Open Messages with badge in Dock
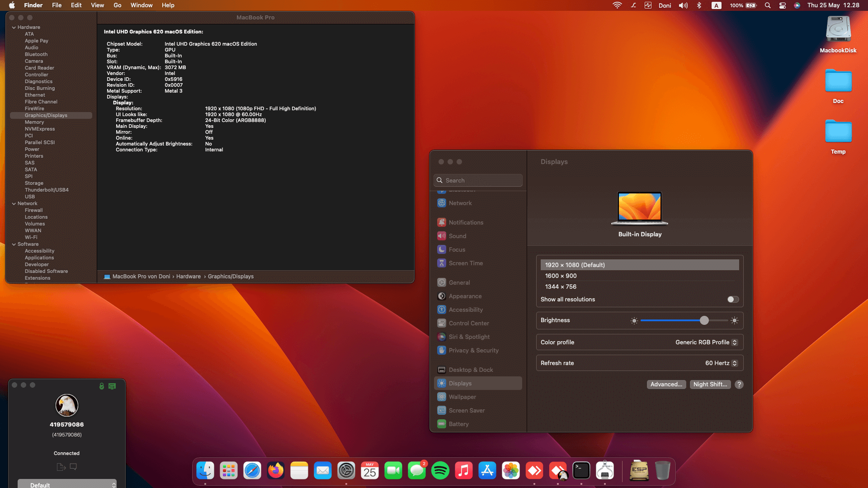 [x=417, y=471]
